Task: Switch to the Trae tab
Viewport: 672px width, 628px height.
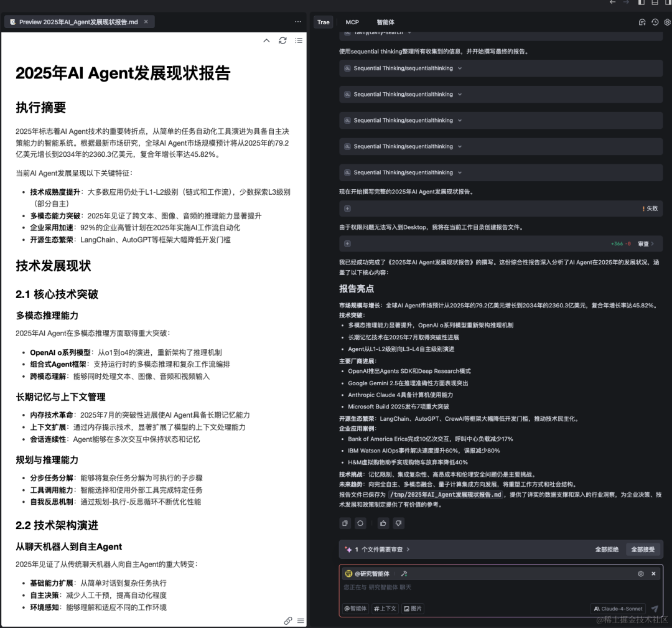Action: click(324, 22)
